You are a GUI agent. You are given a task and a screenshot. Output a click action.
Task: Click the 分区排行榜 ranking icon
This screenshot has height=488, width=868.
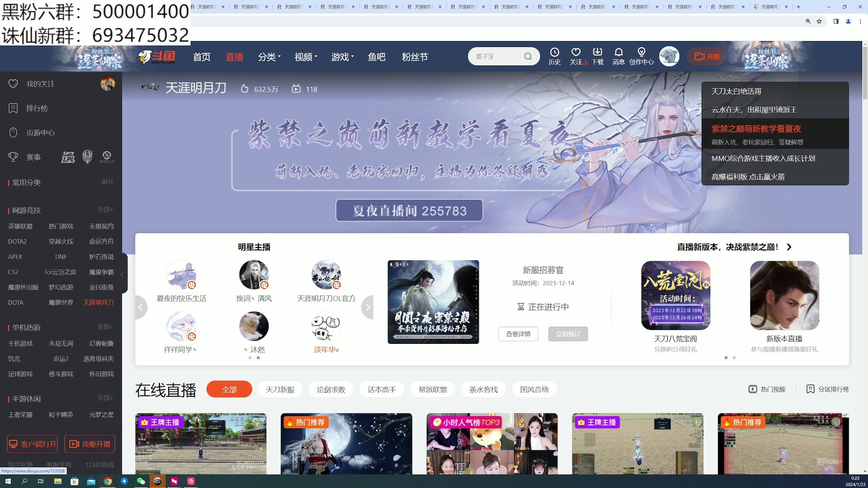(810, 389)
